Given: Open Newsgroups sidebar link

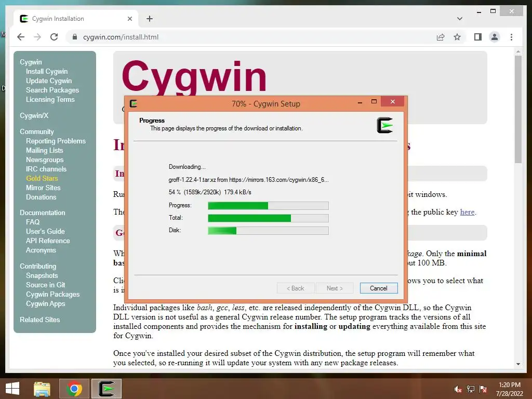Looking at the screenshot, I should [45, 160].
